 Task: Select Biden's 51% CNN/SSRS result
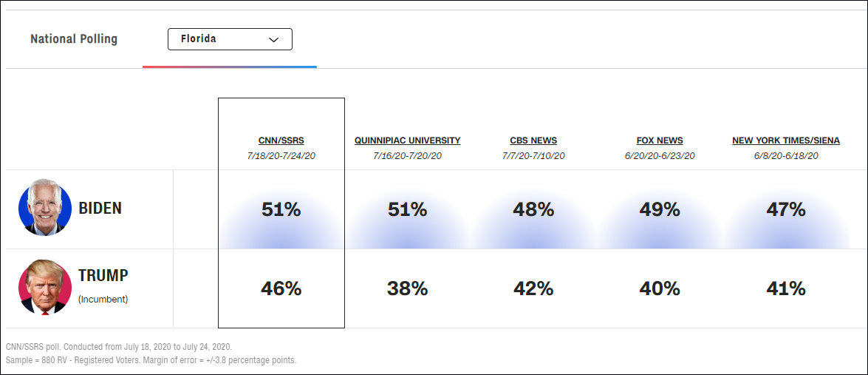point(281,210)
